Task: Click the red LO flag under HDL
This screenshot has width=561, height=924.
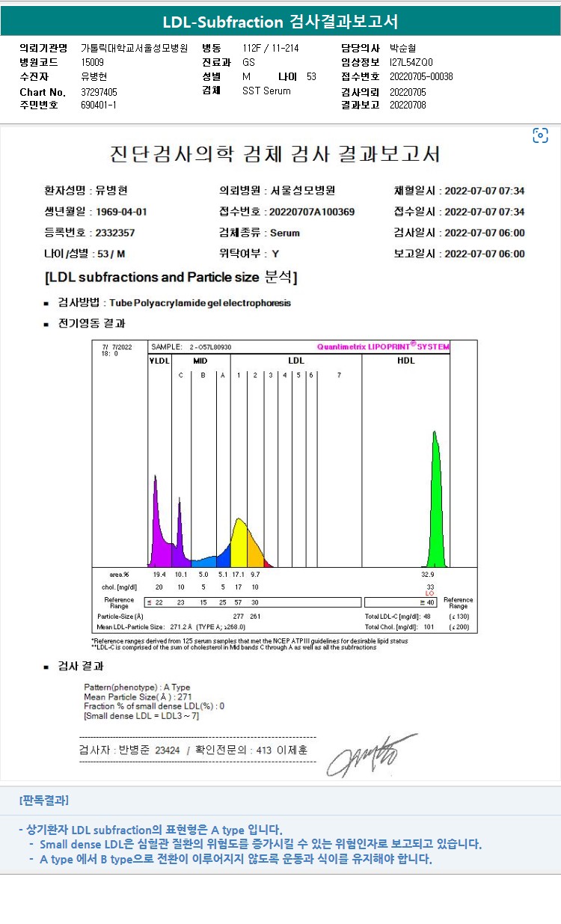Action: point(429,593)
